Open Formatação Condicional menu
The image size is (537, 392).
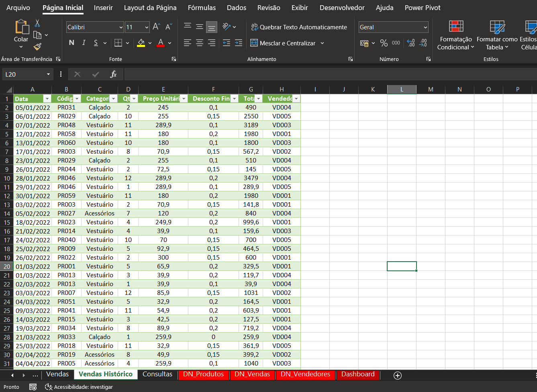tap(456, 35)
